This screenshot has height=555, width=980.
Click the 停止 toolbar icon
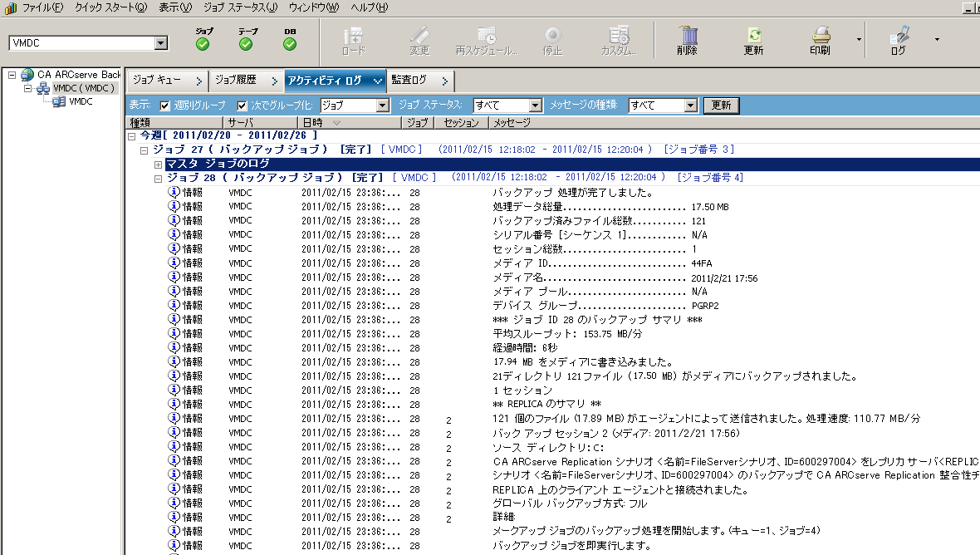[x=552, y=35]
